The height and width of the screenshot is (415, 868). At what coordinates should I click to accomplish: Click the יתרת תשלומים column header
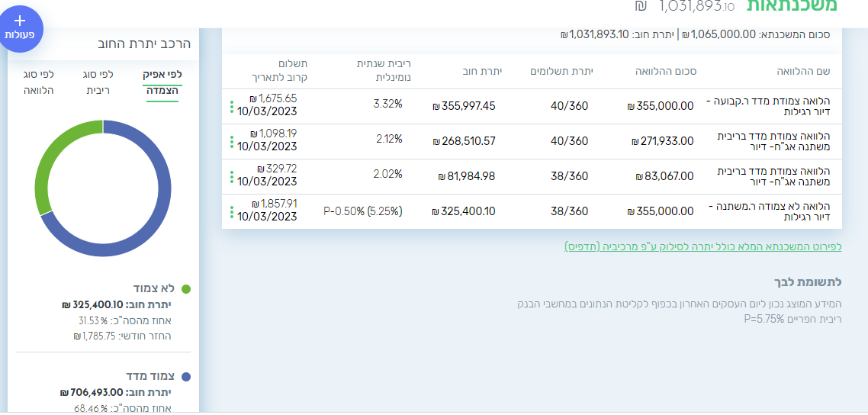562,71
